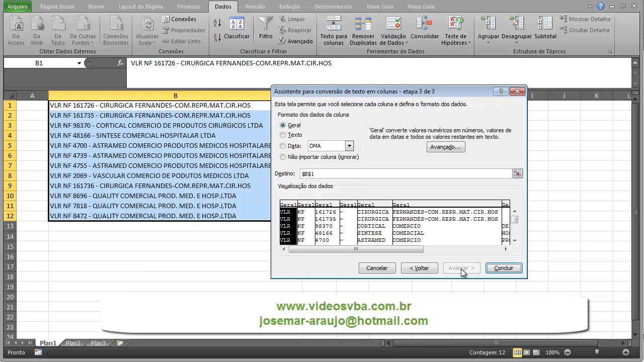Click Propriedades in Conexões group
644x362 pixels.
coord(183,30)
